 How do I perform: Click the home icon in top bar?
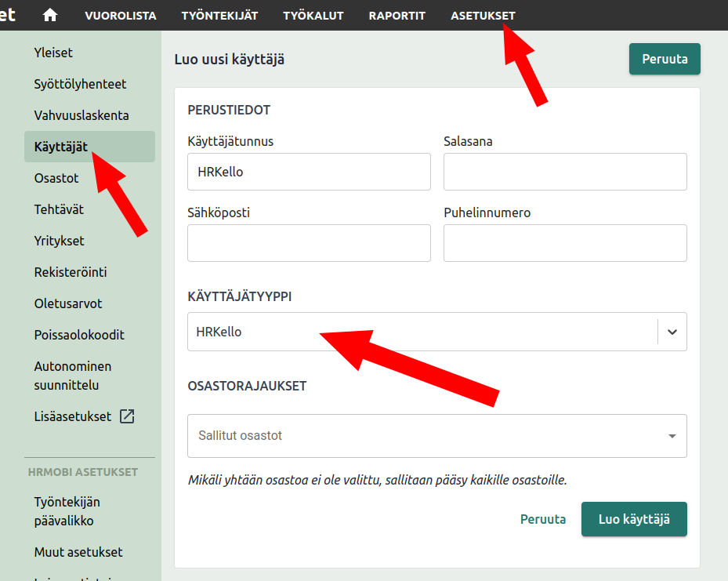click(x=50, y=16)
